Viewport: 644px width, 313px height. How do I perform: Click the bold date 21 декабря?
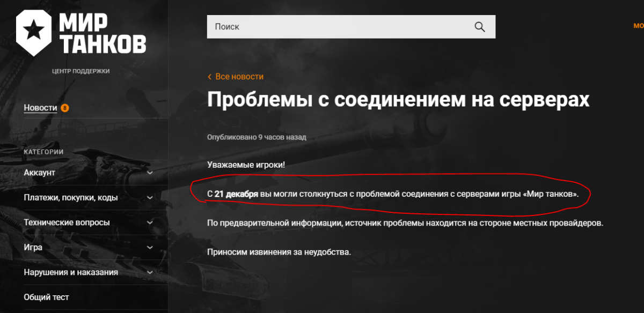pos(236,193)
